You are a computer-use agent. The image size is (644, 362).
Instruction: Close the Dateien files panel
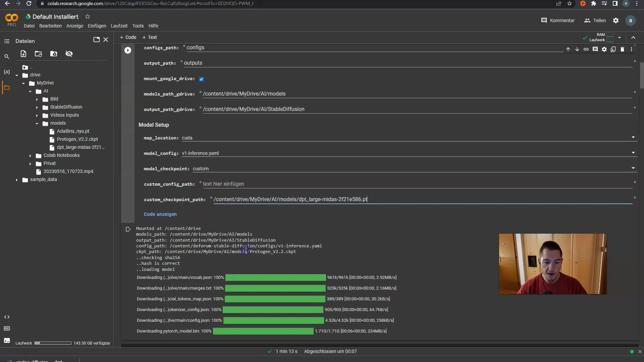click(x=106, y=40)
